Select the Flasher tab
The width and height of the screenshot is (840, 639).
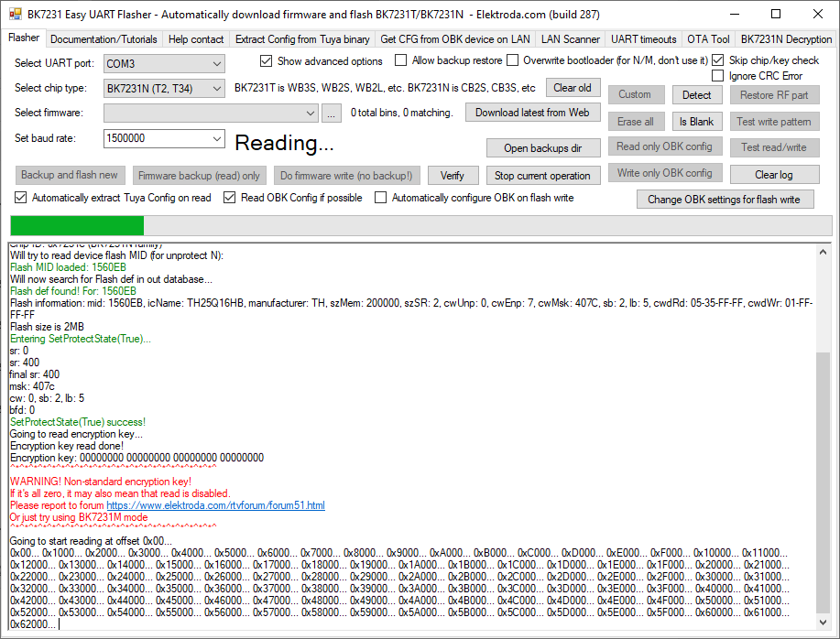click(x=24, y=38)
